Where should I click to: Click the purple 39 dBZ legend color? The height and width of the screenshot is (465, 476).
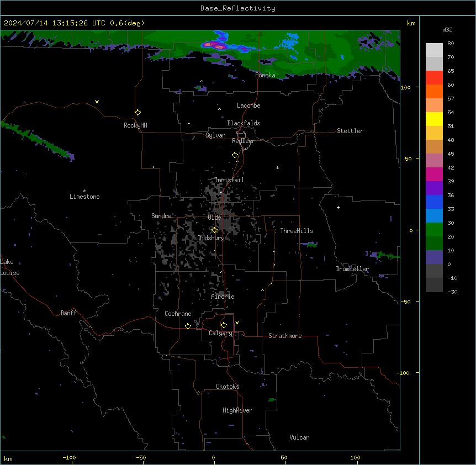434,188
